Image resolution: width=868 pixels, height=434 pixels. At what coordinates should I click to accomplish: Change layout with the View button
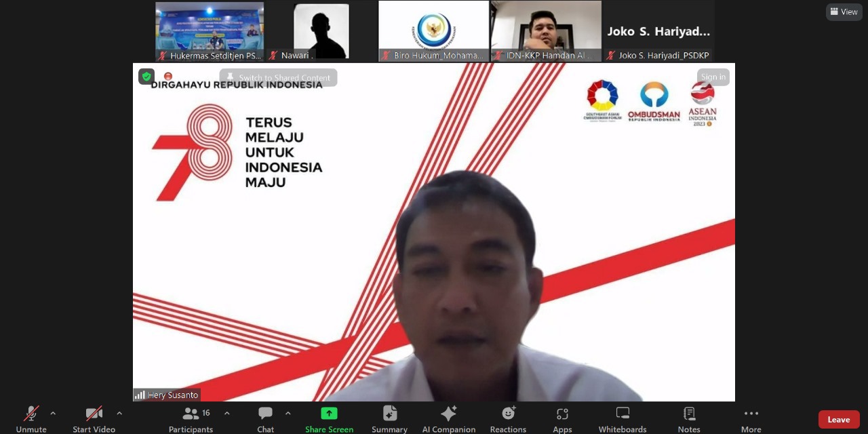tap(844, 12)
